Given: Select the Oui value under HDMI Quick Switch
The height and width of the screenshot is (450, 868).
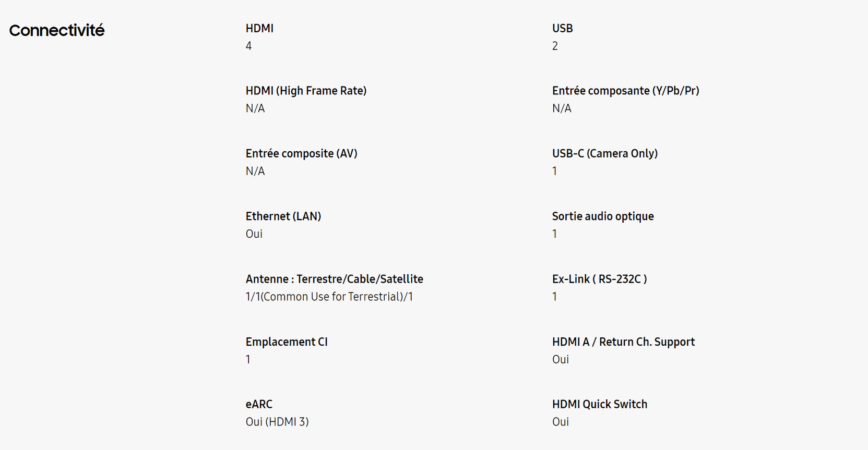Looking at the screenshot, I should [x=561, y=422].
